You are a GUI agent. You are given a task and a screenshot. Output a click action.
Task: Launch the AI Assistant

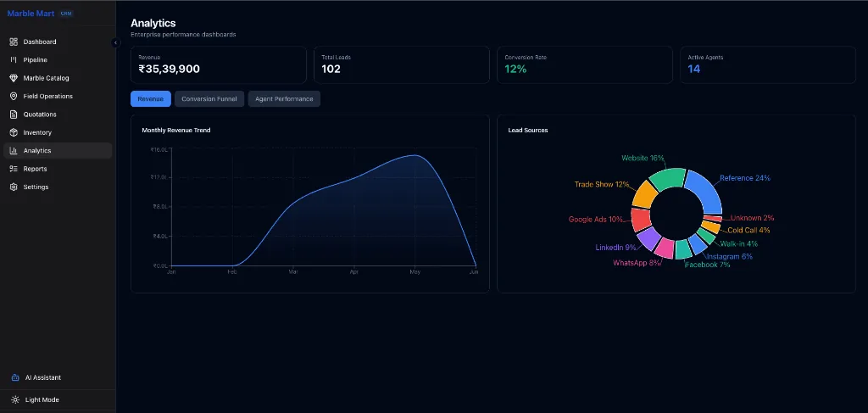click(58, 377)
